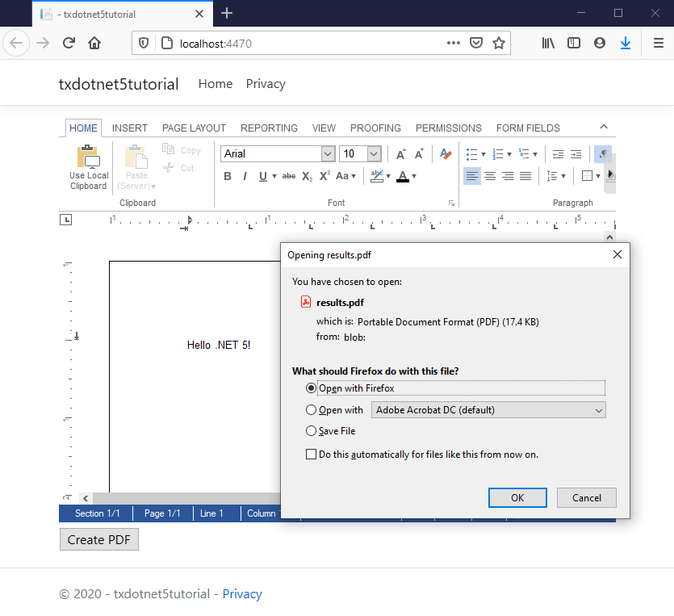Screen dimensions: 674x616
Task: Align text left
Action: 472,176
